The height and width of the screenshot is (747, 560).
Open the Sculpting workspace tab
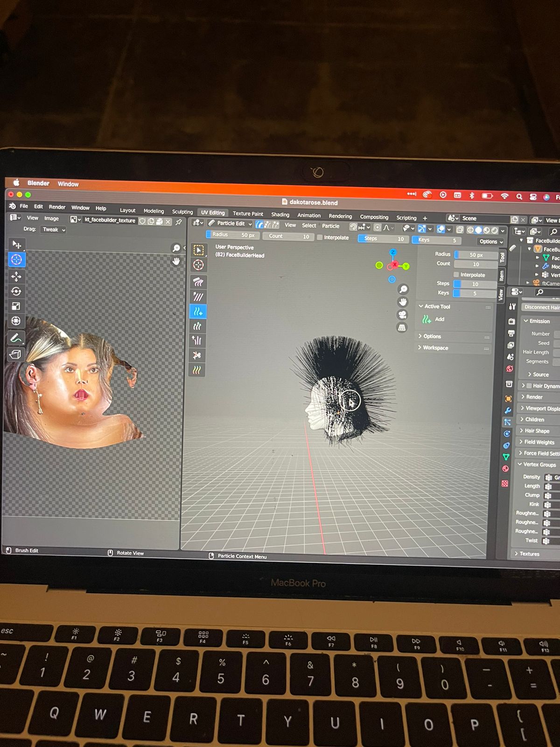(182, 211)
